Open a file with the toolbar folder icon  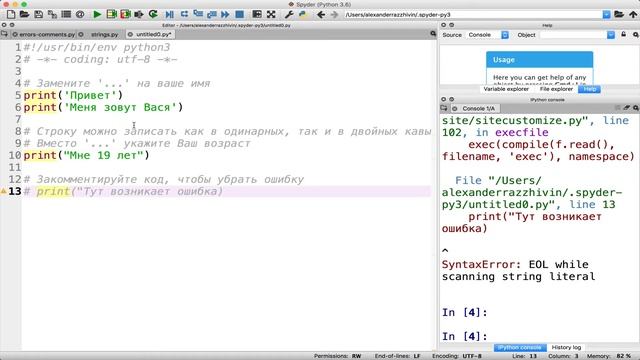[24, 15]
